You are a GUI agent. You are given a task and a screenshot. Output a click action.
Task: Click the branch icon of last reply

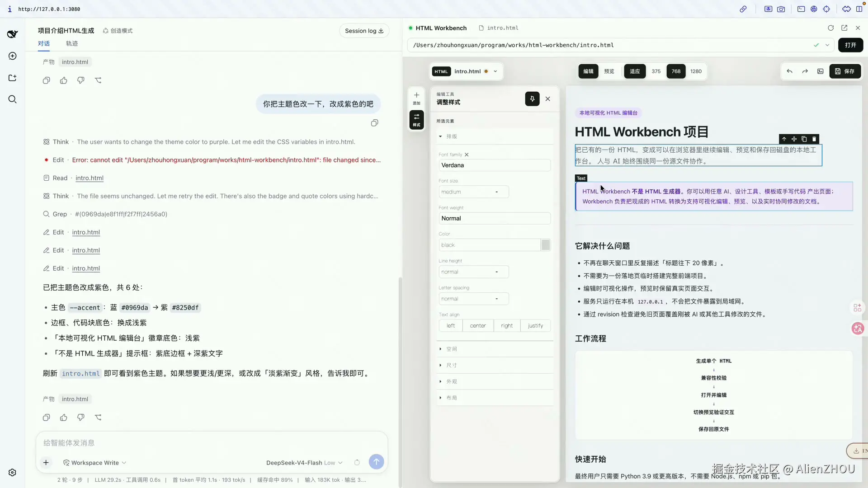pos(98,418)
